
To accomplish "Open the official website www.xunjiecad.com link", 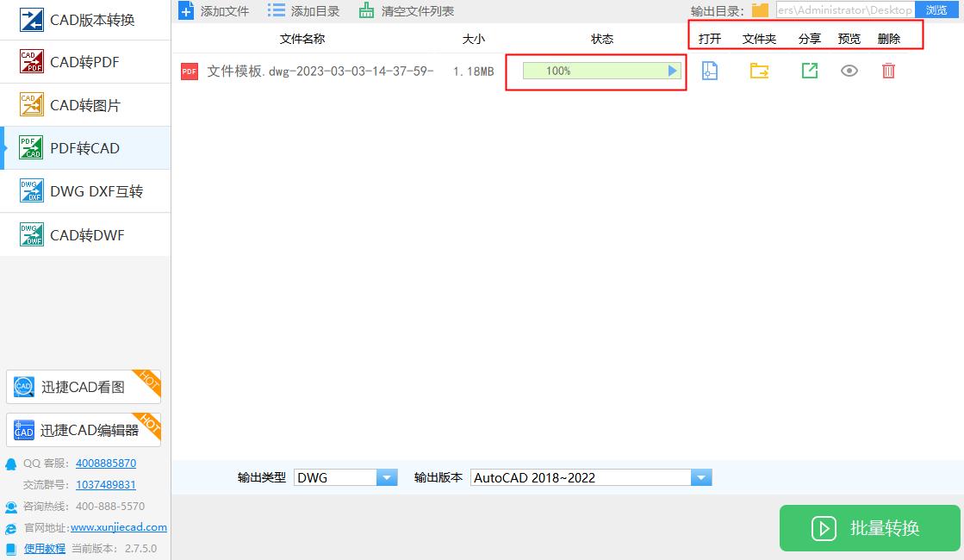I will pyautogui.click(x=119, y=527).
